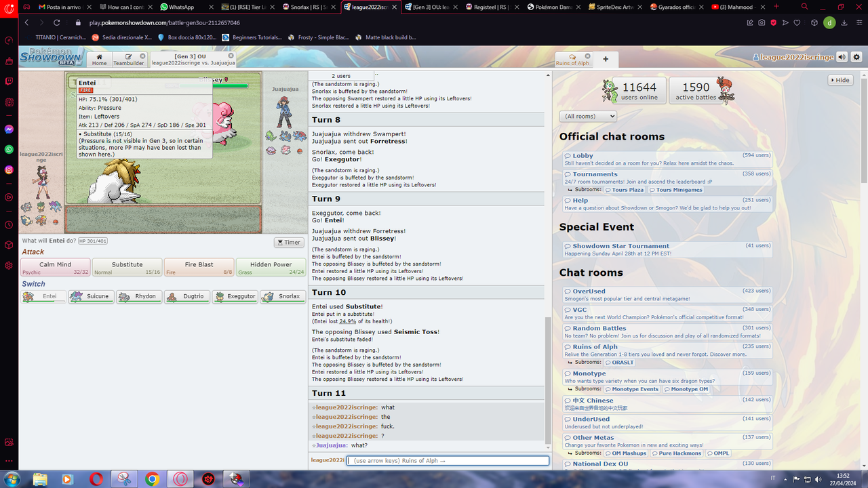Open the browser downloads icon
Screen dimensions: 868x488
click(844, 22)
